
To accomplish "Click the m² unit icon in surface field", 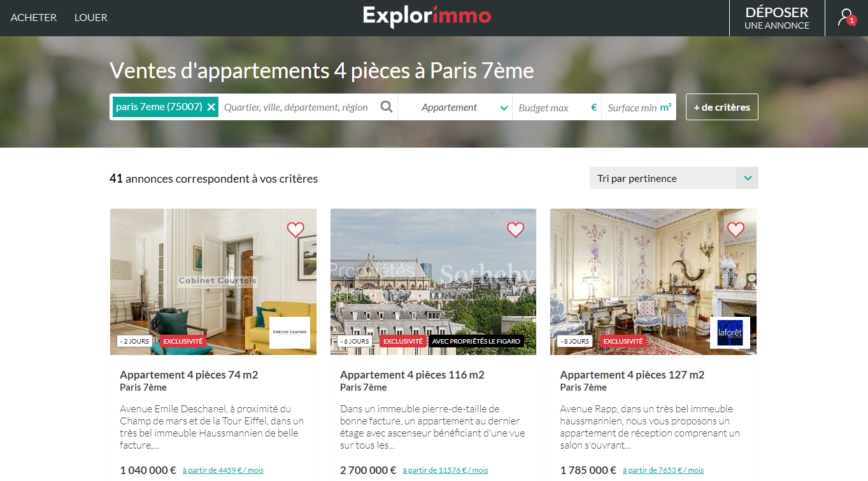I will (x=665, y=107).
